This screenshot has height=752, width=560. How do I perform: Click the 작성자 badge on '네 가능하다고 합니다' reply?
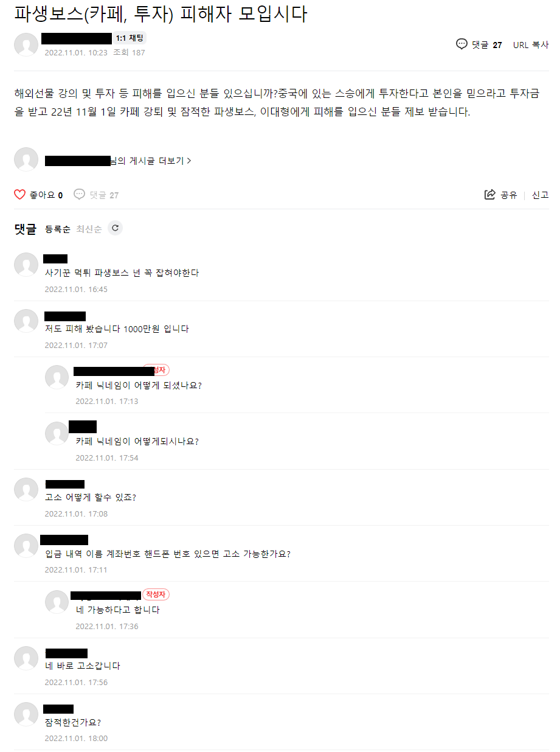coord(156,594)
